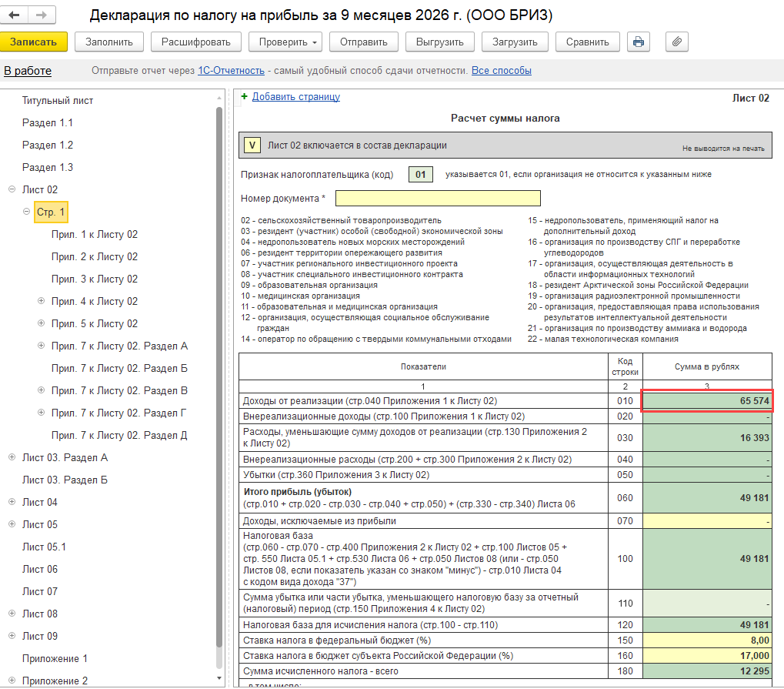The width and height of the screenshot is (784, 689).
Task: Click line 160 regional rate field 17,000
Action: tap(707, 656)
